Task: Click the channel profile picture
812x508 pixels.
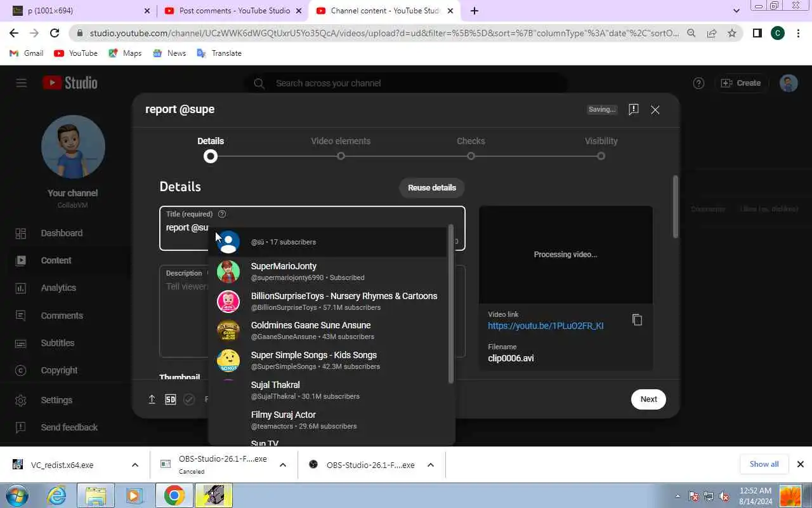Action: click(x=73, y=147)
